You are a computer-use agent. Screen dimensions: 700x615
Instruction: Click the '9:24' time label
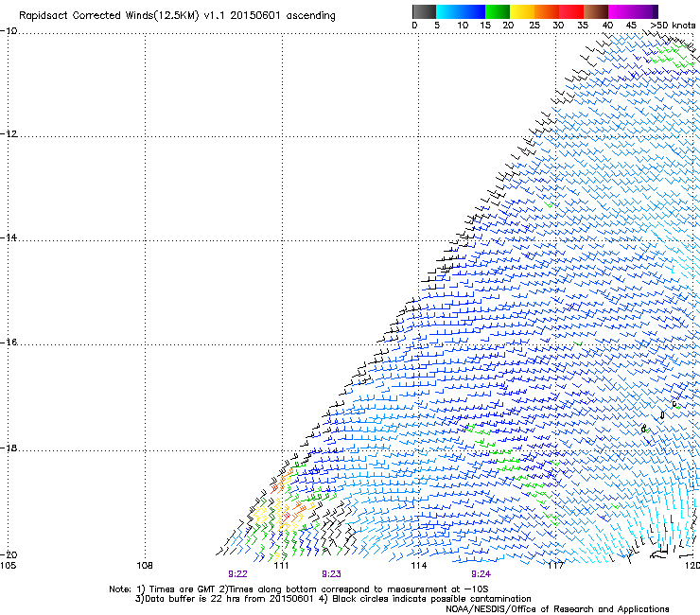pyautogui.click(x=481, y=574)
